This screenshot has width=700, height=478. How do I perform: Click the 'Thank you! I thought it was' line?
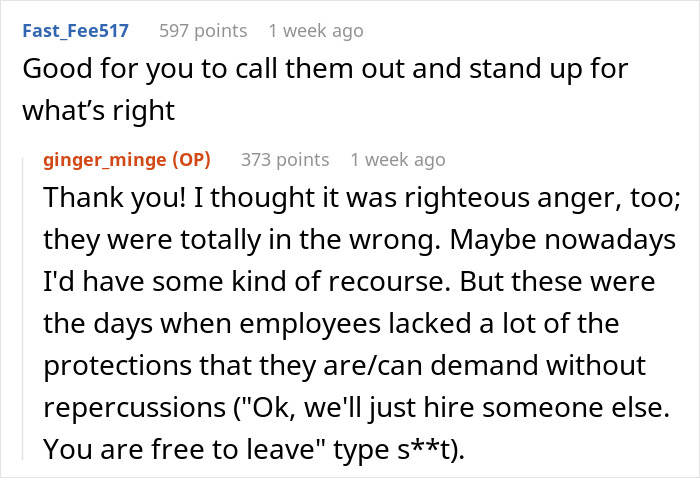pyautogui.click(x=362, y=198)
